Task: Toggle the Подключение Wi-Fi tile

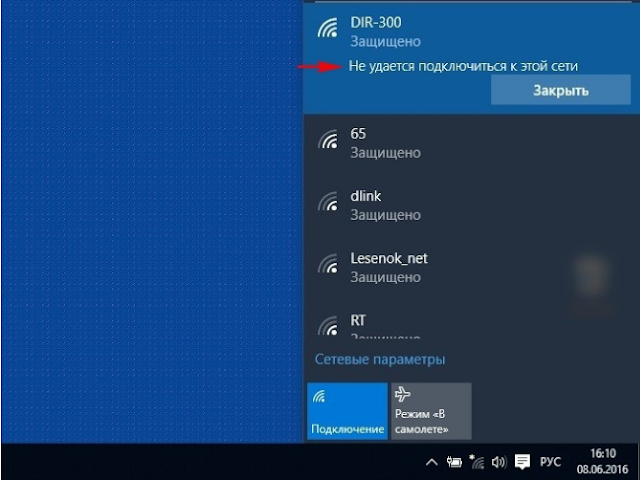Action: point(347,411)
